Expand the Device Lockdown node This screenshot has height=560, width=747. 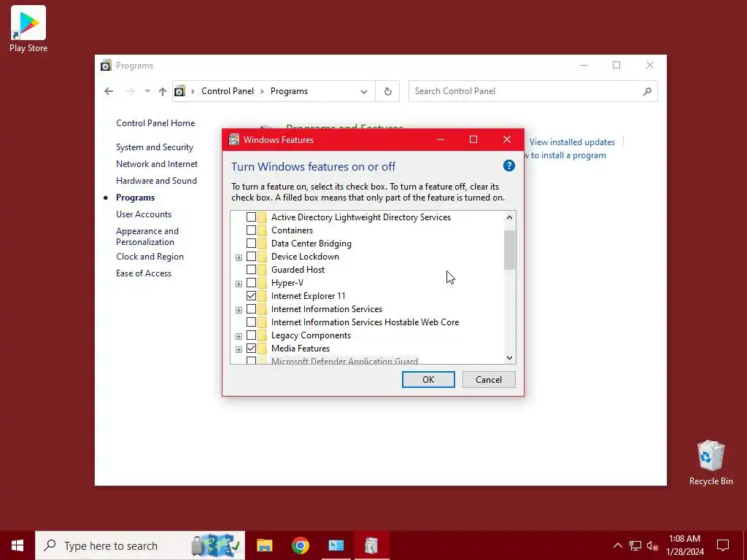239,257
